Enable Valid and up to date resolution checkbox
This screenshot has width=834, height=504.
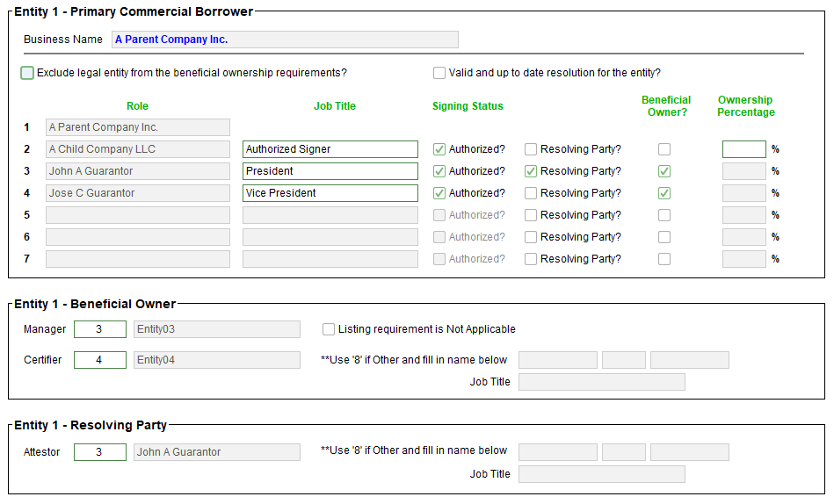tap(439, 73)
